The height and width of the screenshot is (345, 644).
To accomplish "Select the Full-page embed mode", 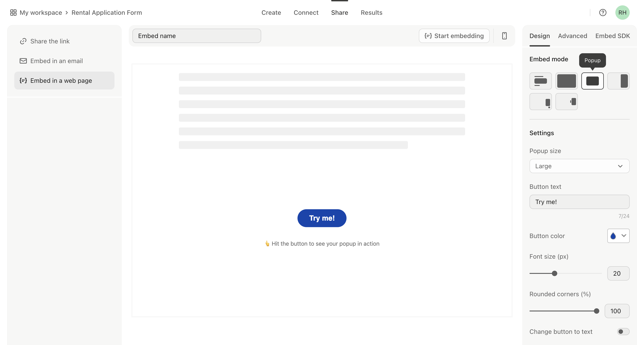I will pos(566,81).
